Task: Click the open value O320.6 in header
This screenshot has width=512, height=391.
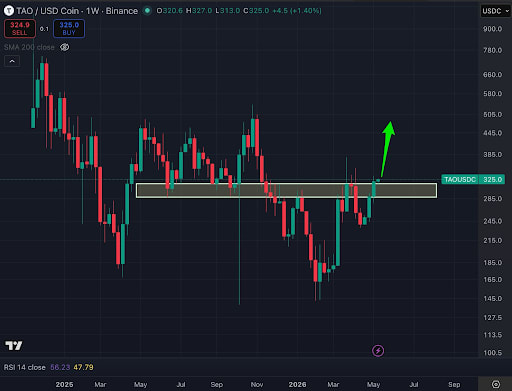Action: pos(170,11)
